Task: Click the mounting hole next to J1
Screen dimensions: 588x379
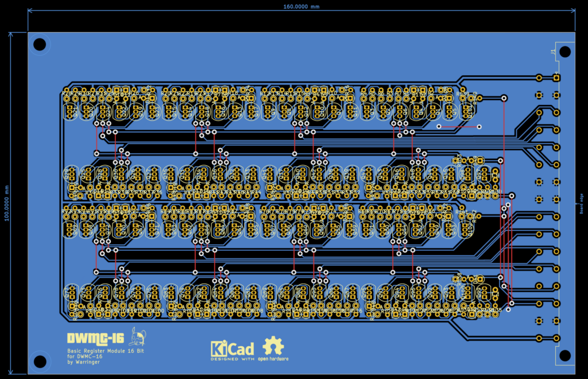Action: point(565,52)
